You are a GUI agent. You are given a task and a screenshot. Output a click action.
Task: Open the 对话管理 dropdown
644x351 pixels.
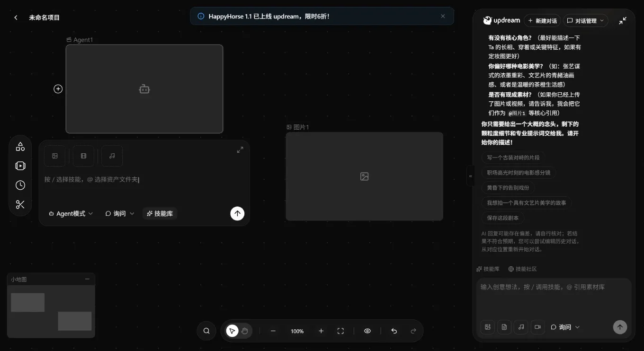[x=586, y=21]
